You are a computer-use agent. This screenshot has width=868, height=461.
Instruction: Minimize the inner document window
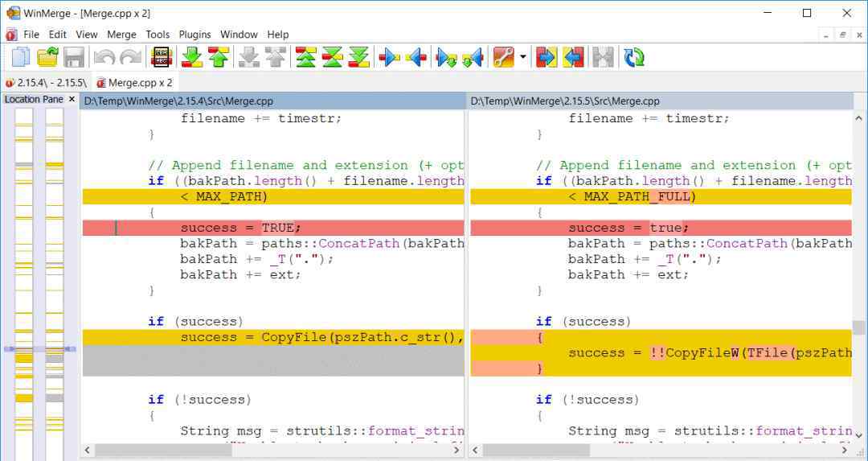pos(825,35)
